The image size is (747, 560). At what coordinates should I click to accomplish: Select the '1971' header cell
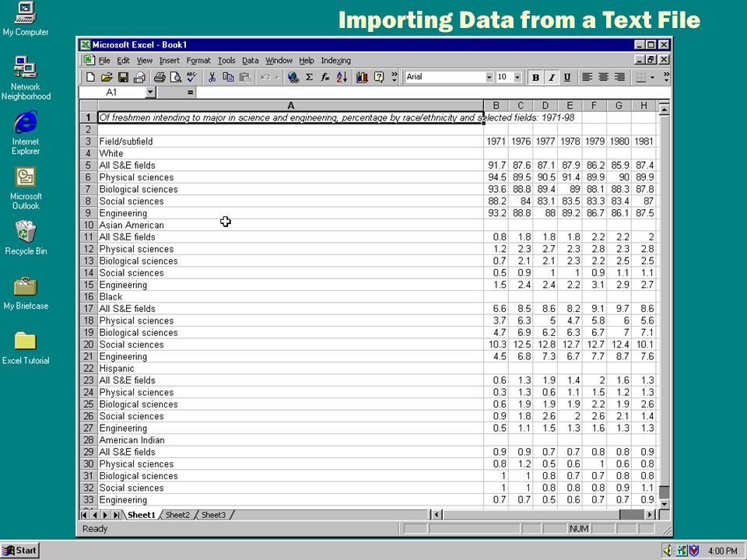pos(496,142)
